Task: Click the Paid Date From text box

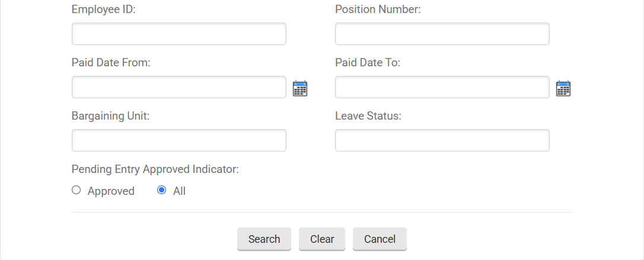Action: [x=178, y=87]
